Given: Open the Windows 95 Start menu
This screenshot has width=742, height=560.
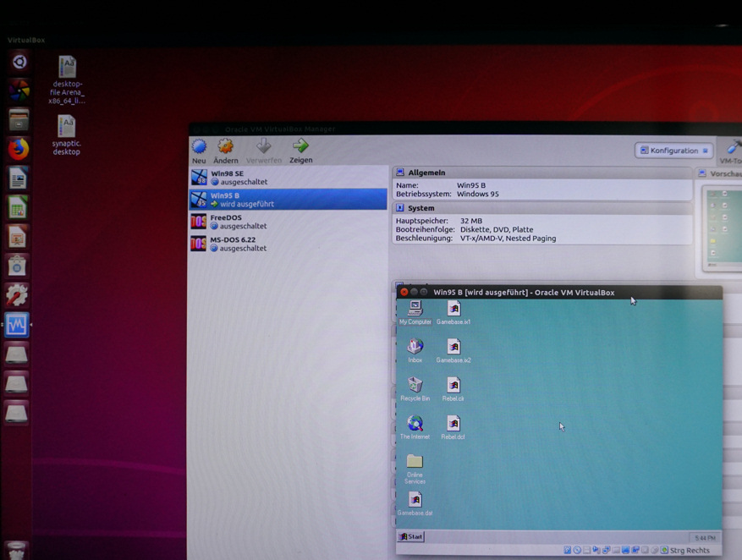Looking at the screenshot, I should (x=412, y=536).
